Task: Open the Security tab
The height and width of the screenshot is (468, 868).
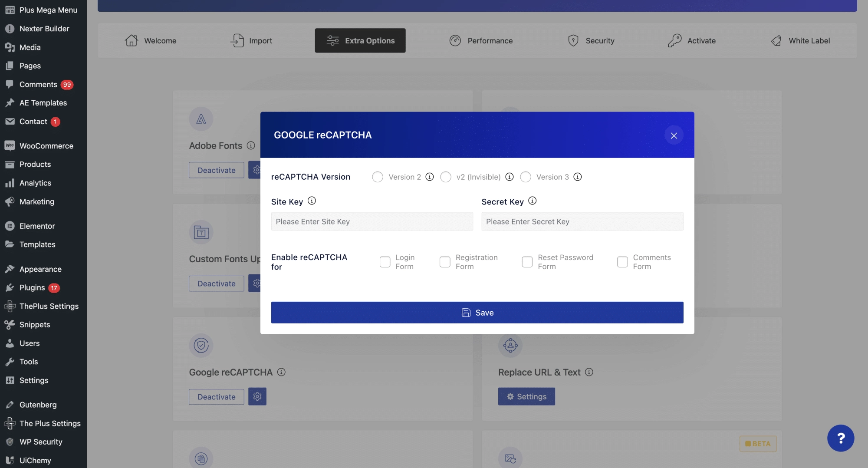Action: (x=591, y=41)
